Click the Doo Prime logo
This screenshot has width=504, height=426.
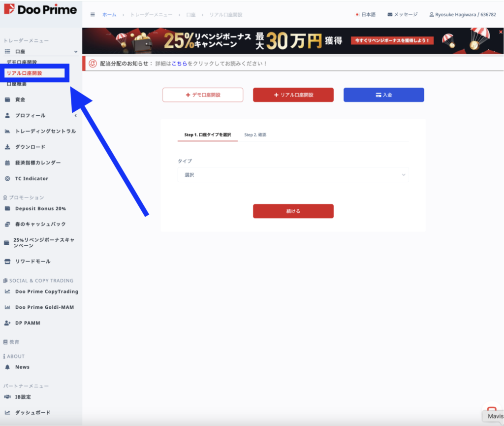pos(40,9)
